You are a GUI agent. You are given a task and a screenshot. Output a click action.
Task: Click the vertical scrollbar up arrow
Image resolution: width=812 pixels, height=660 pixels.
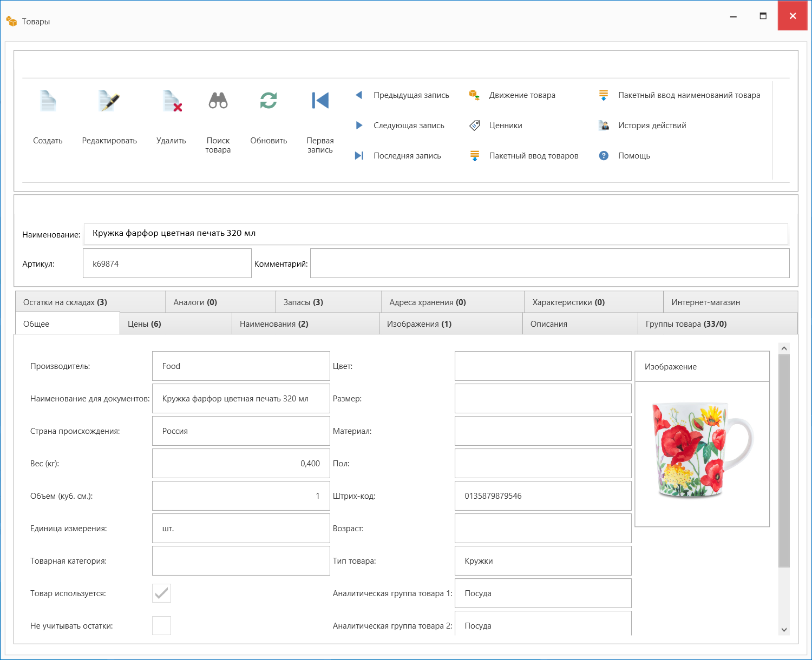pos(784,348)
